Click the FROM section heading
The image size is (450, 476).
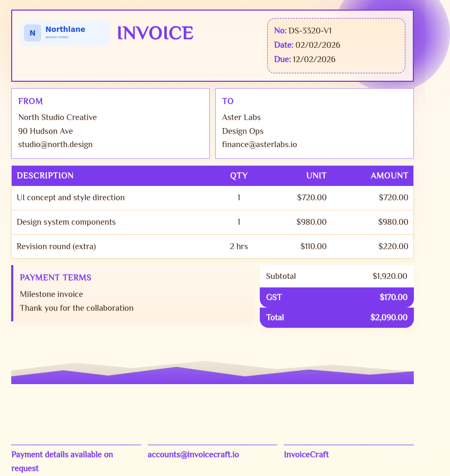tap(30, 101)
